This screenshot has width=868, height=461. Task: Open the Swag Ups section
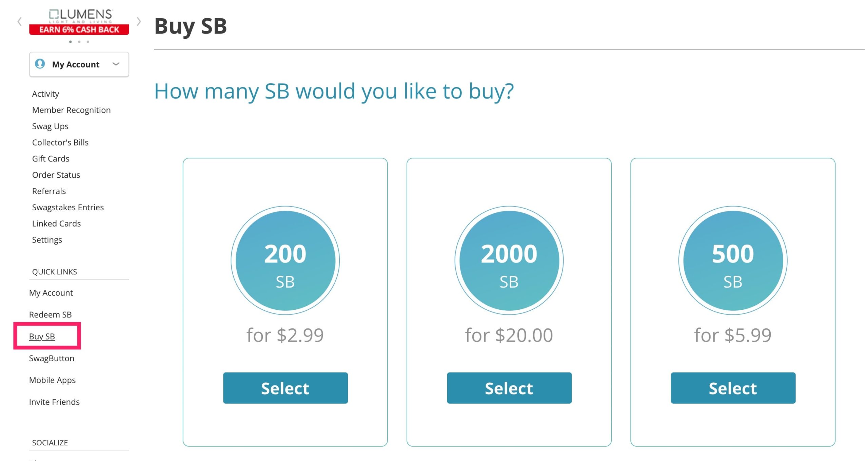tap(50, 126)
